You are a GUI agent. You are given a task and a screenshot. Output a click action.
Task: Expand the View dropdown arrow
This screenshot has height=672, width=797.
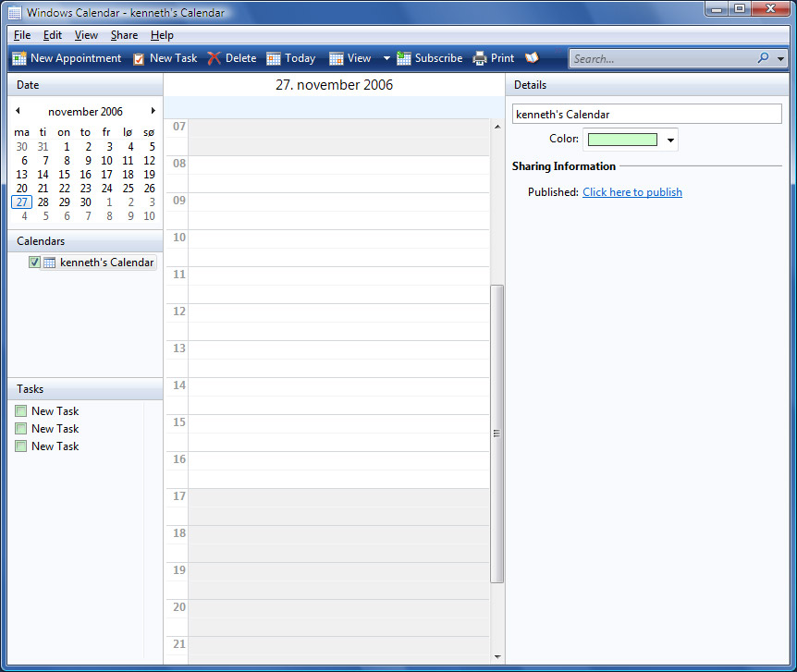coord(386,58)
